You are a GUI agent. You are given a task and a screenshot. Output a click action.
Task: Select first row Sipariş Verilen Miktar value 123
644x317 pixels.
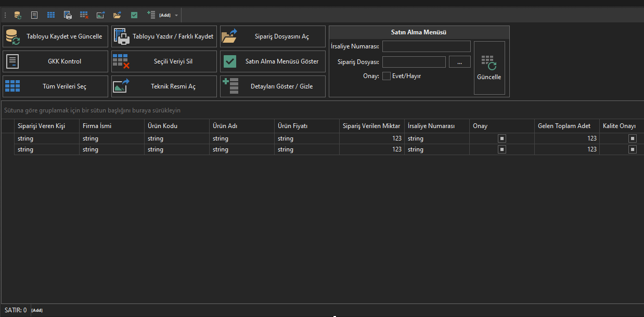397,138
